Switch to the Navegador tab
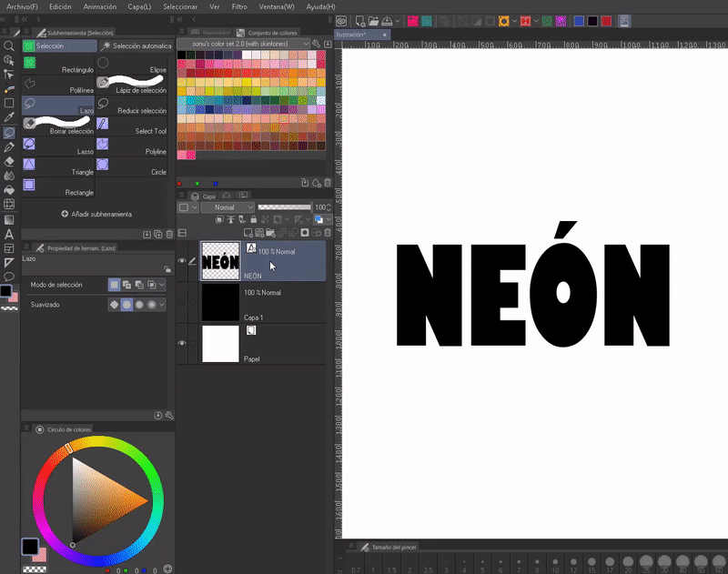Screen dimensions: 728x574 coord(210,33)
